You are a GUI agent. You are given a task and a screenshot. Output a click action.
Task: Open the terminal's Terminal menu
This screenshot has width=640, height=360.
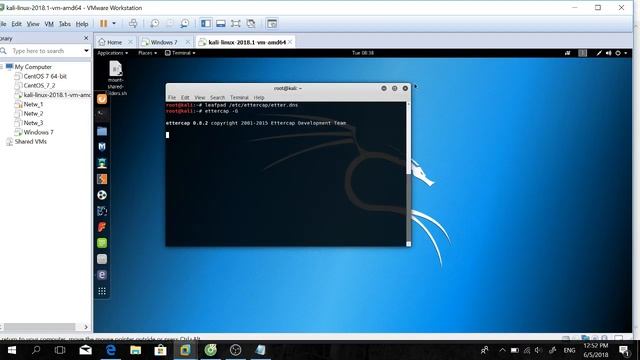(239, 98)
